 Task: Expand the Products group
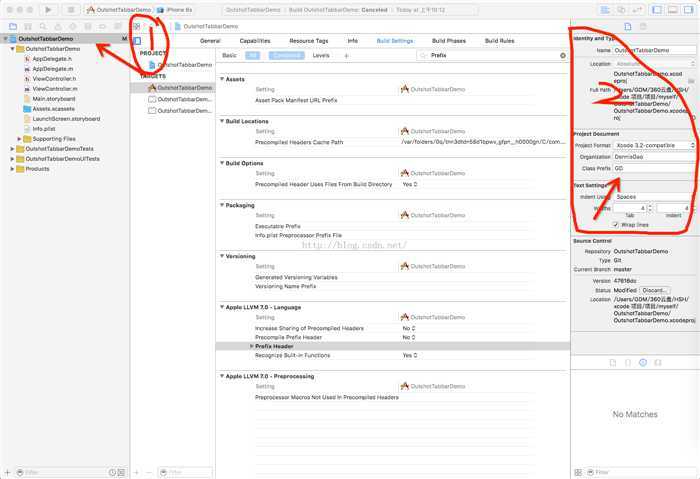coord(12,169)
